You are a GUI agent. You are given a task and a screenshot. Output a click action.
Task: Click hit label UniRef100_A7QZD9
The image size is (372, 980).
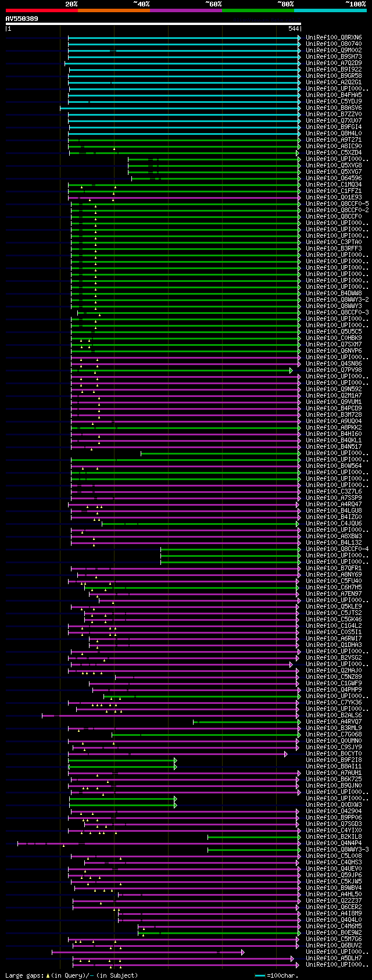click(x=334, y=63)
